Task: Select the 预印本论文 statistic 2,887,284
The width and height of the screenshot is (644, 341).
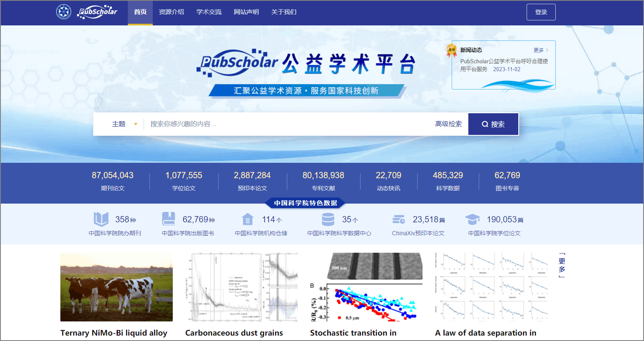Action: (x=252, y=181)
